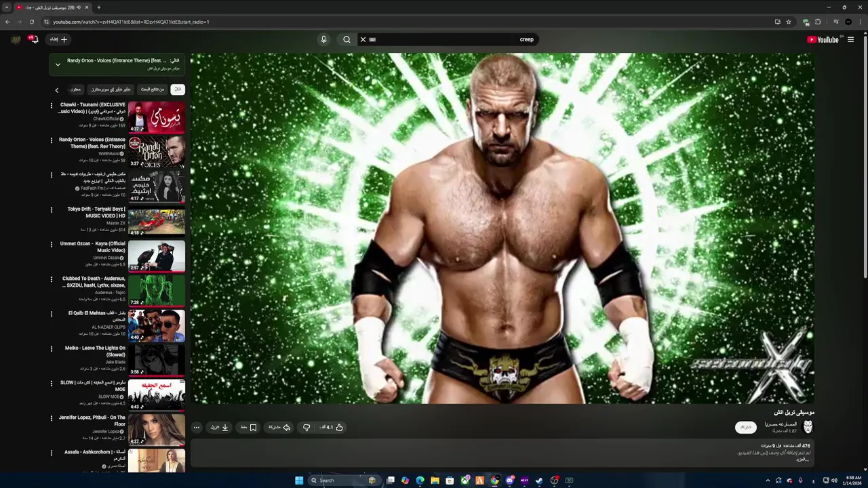Open Discord from the taskbar
Image resolution: width=868 pixels, height=488 pixels.
tap(509, 481)
